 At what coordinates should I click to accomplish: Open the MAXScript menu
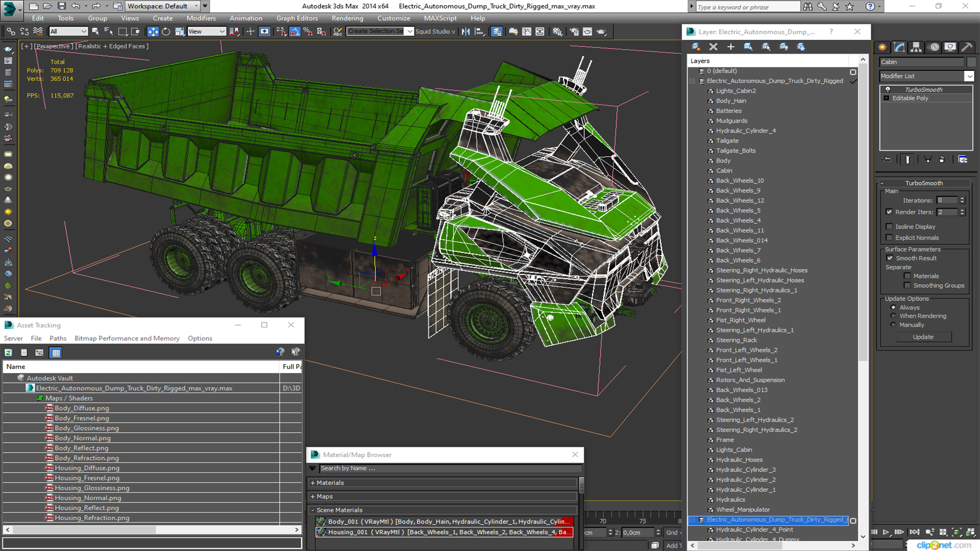pyautogui.click(x=440, y=18)
